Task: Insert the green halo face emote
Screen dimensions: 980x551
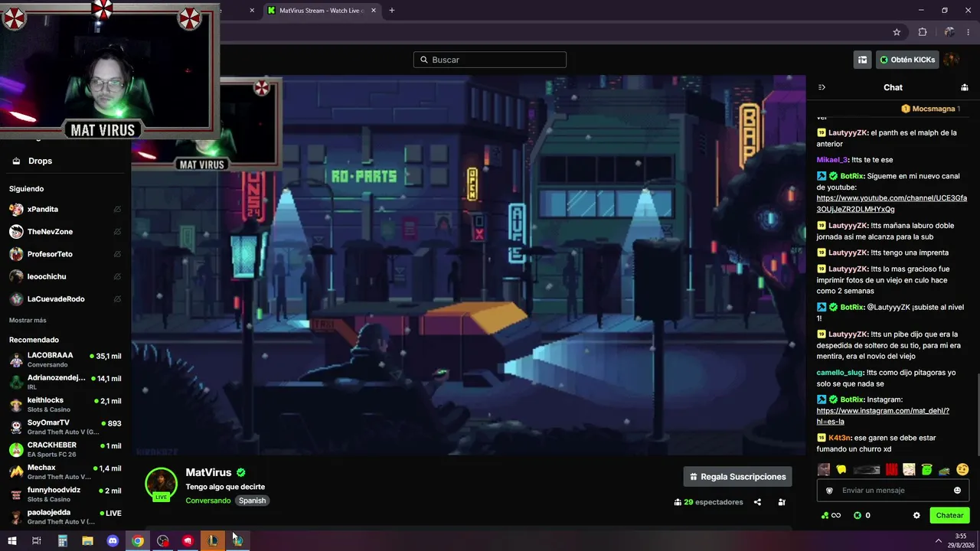Action: click(x=927, y=469)
